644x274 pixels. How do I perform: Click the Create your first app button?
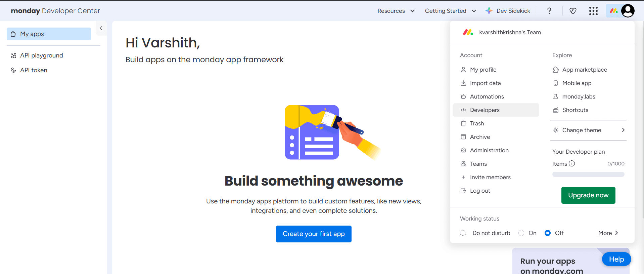click(314, 234)
